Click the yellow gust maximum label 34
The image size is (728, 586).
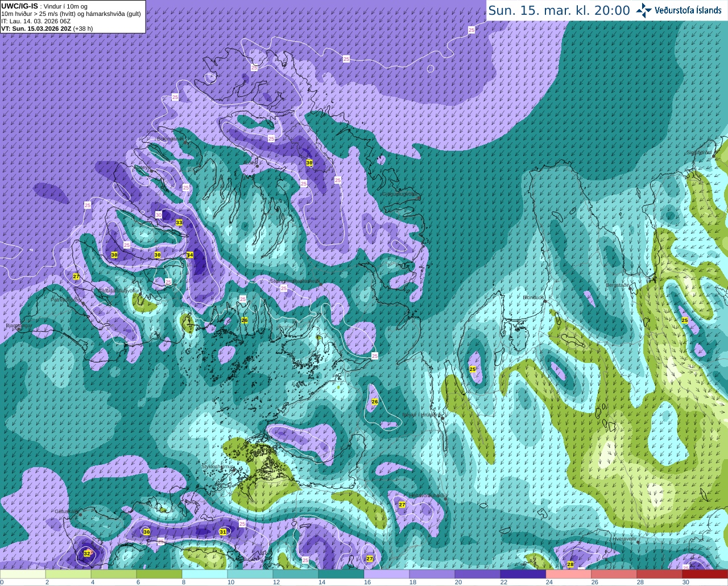coord(190,255)
